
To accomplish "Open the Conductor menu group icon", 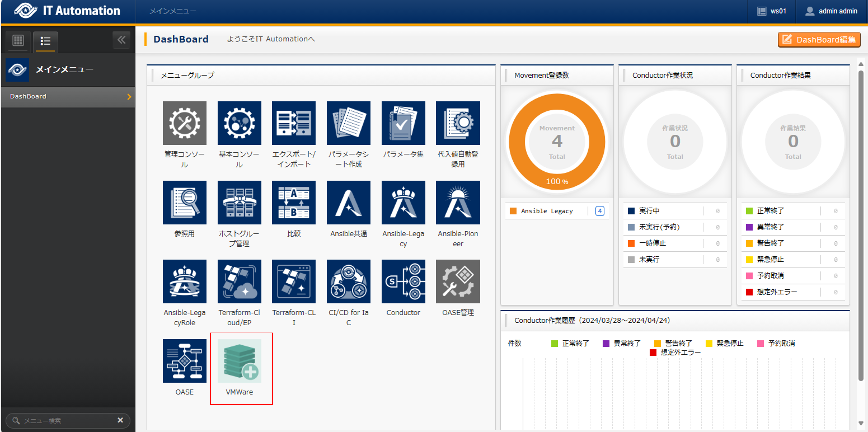I will 403,281.
